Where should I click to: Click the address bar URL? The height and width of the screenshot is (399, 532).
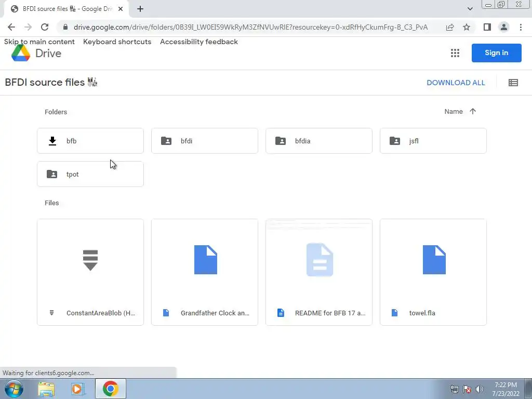251,27
